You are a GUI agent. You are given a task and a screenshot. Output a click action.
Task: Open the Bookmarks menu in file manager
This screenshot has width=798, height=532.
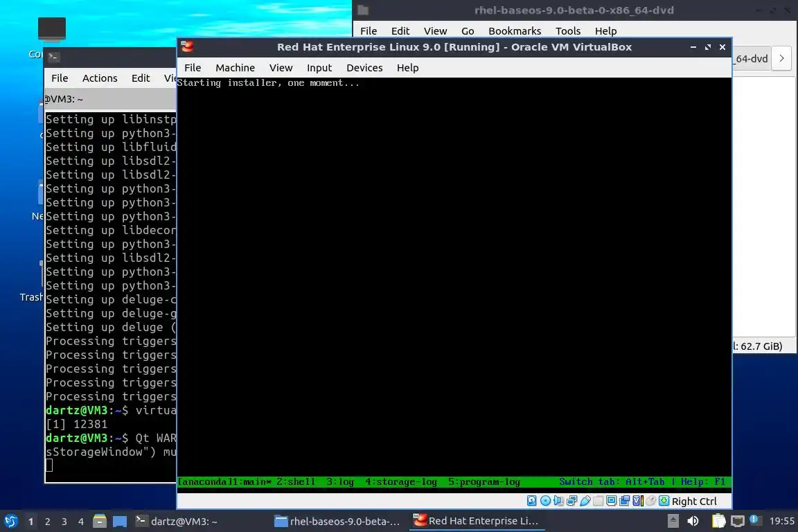click(515, 31)
